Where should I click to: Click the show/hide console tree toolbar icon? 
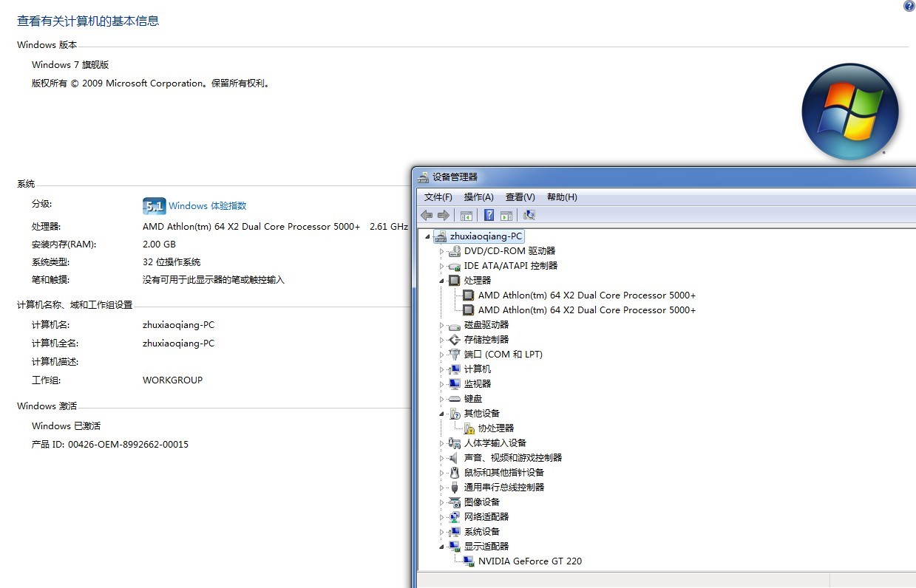point(467,215)
